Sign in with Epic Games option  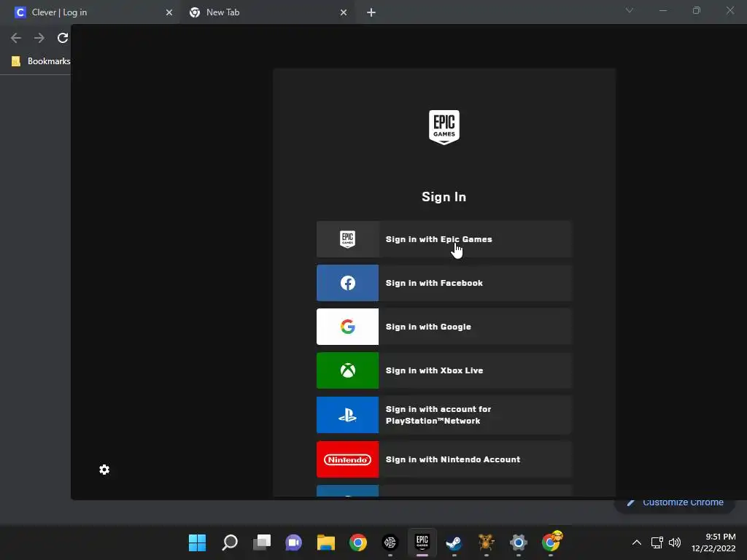tap(444, 239)
